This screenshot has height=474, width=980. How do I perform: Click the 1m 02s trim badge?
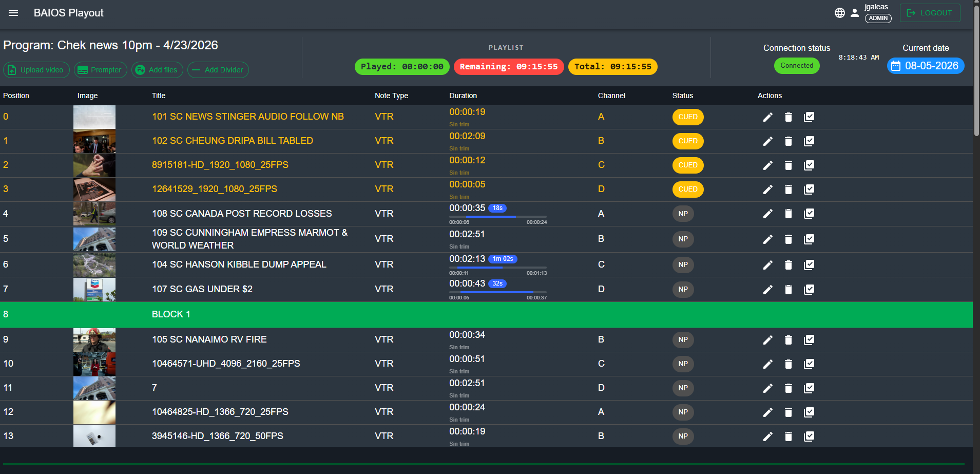coord(503,259)
